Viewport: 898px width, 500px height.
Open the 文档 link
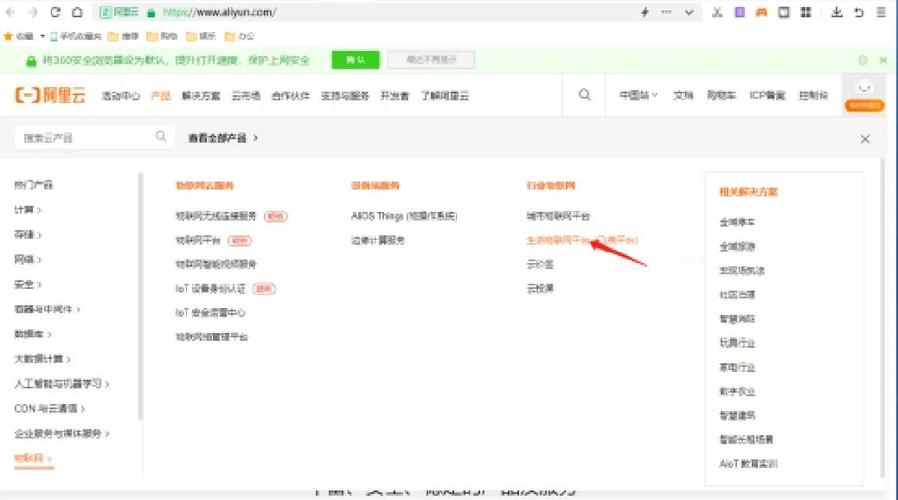click(683, 95)
